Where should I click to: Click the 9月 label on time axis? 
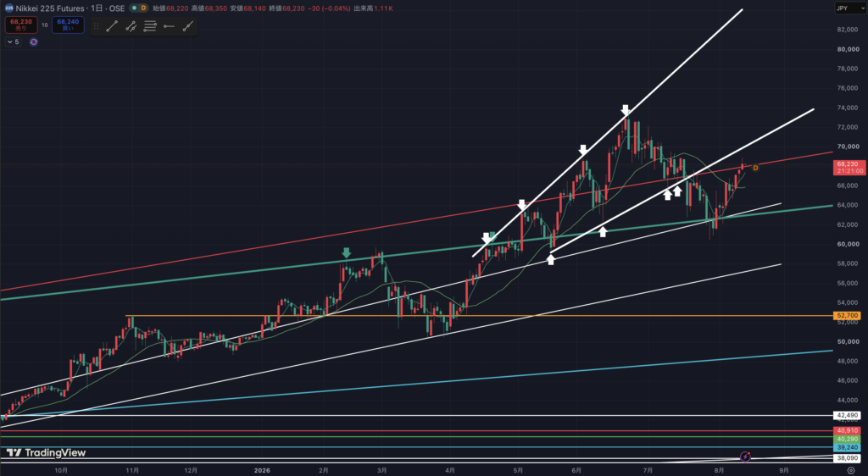tap(784, 470)
